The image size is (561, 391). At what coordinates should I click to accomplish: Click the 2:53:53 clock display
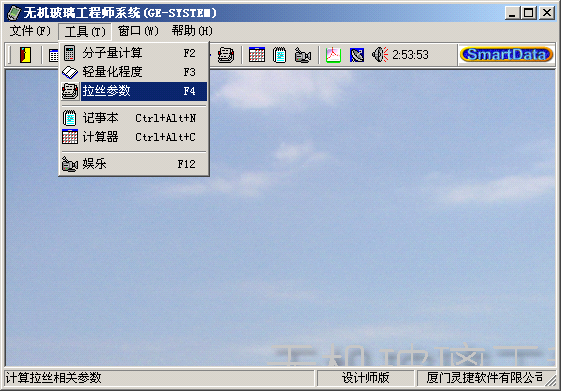pos(410,55)
